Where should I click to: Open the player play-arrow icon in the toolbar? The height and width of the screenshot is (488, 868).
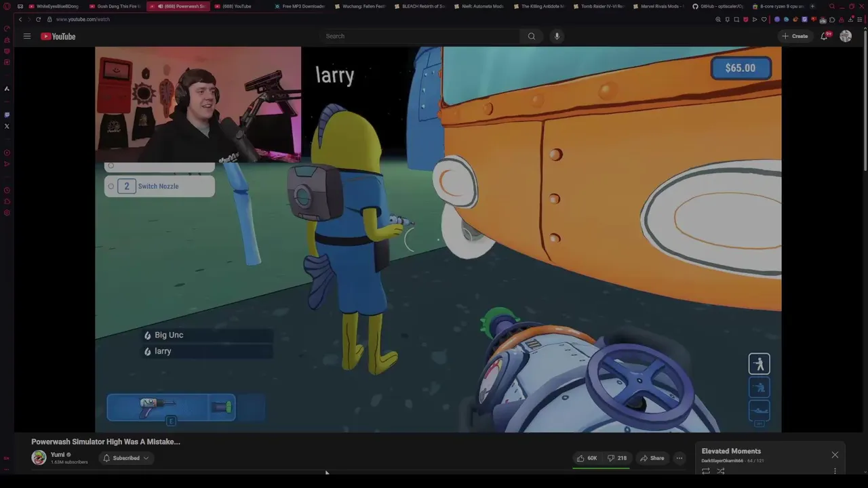coord(755,20)
